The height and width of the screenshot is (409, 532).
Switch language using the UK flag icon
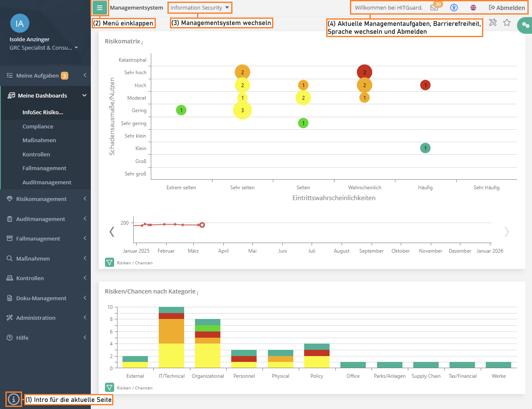click(473, 8)
